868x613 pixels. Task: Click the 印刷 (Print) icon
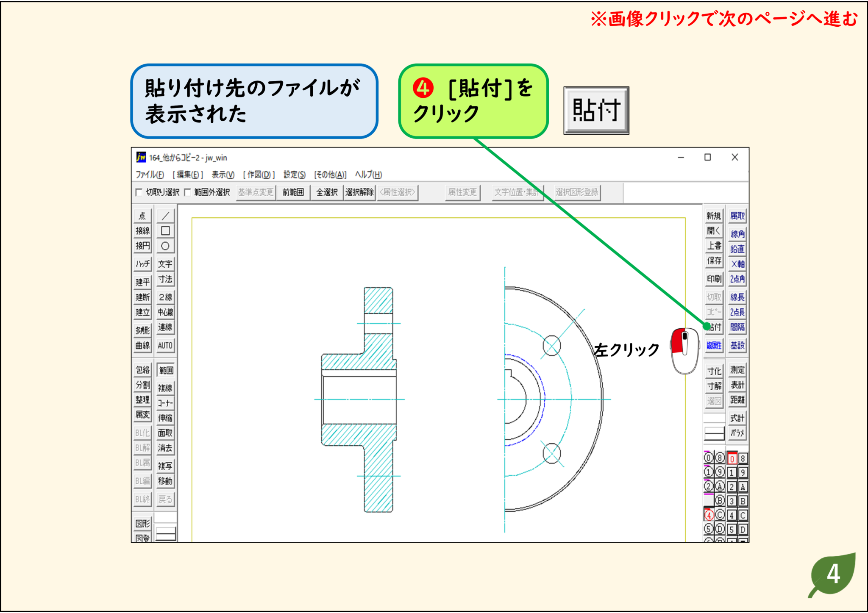[714, 279]
